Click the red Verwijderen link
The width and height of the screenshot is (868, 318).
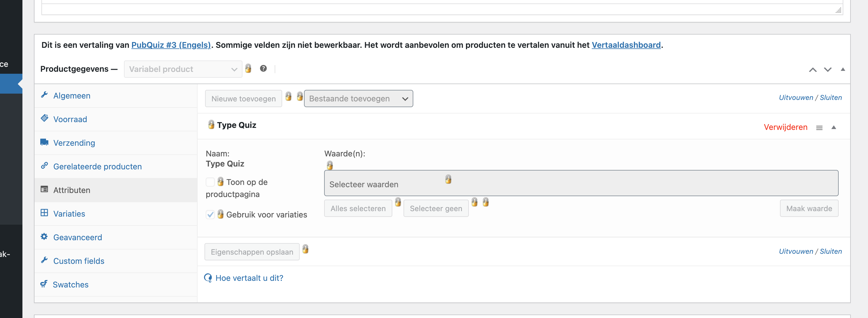click(785, 127)
